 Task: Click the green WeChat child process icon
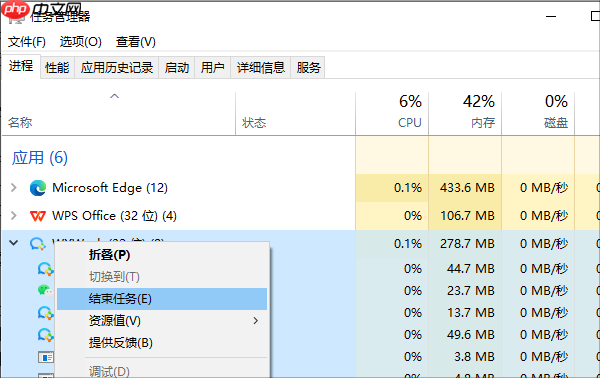[46, 291]
